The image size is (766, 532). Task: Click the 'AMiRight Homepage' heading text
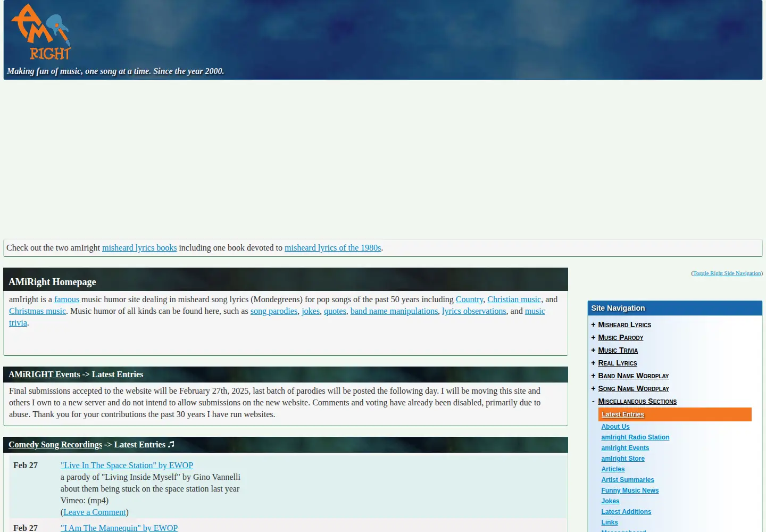tap(52, 282)
